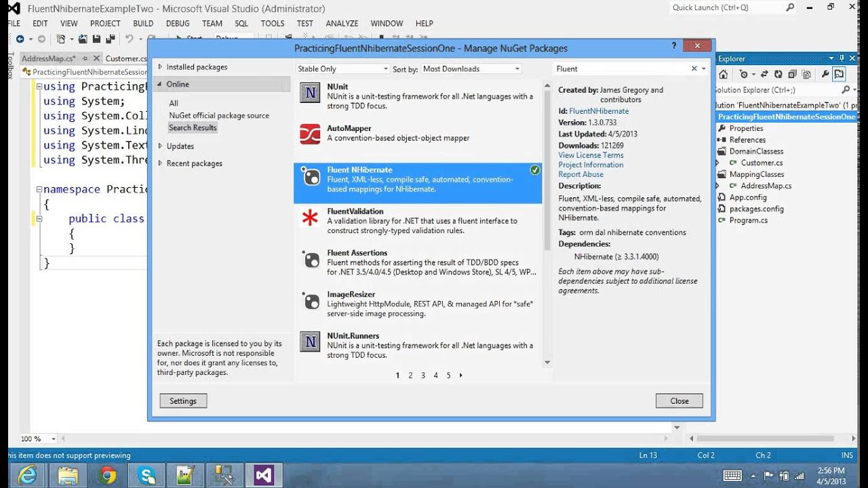868x488 pixels.
Task: Open the FluentNHibernate Id link
Action: (599, 111)
